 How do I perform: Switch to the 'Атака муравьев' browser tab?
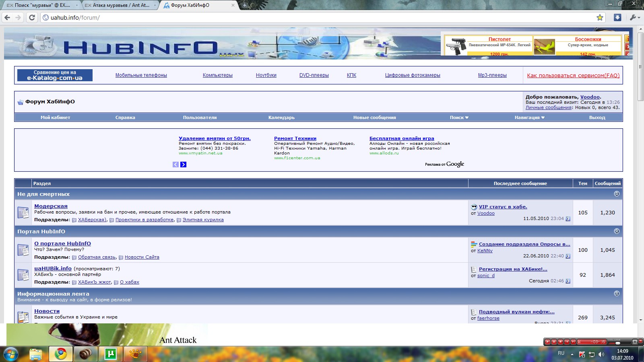(x=119, y=5)
